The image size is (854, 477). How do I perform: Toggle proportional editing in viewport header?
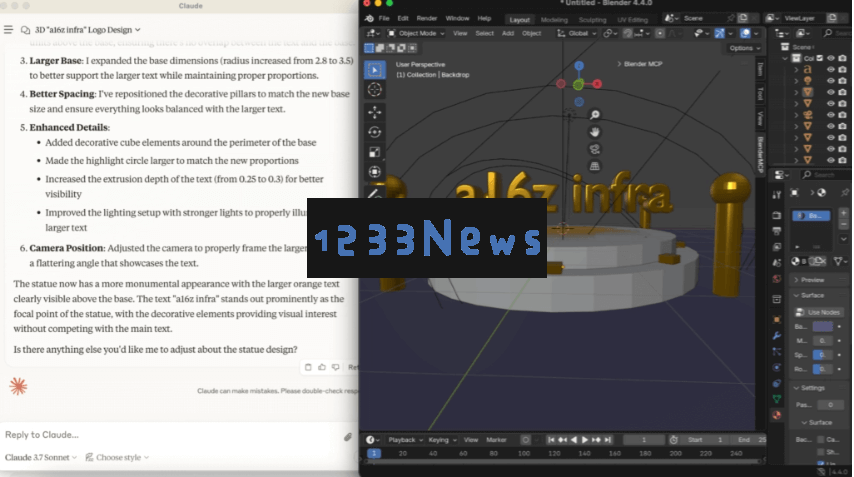[660, 33]
